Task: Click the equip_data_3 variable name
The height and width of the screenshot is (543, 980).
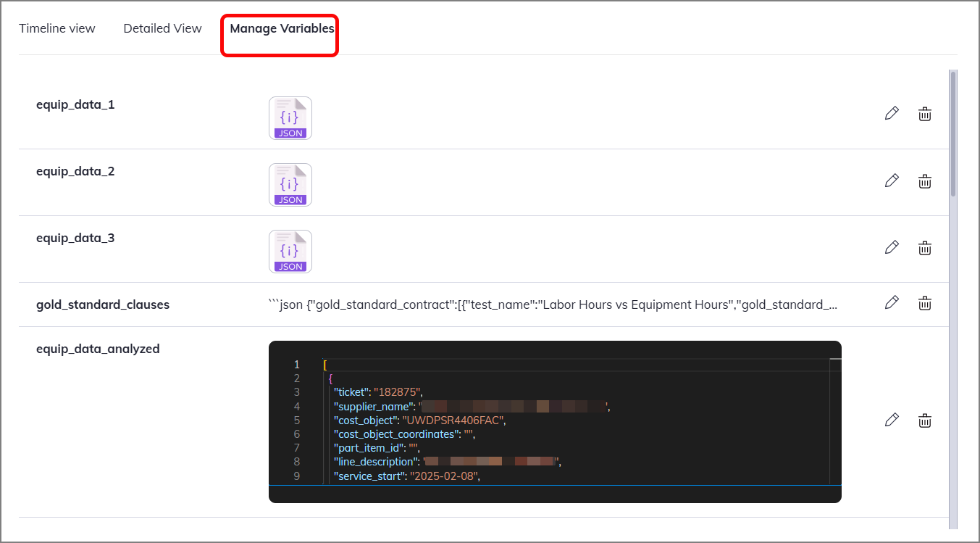Action: pos(75,238)
